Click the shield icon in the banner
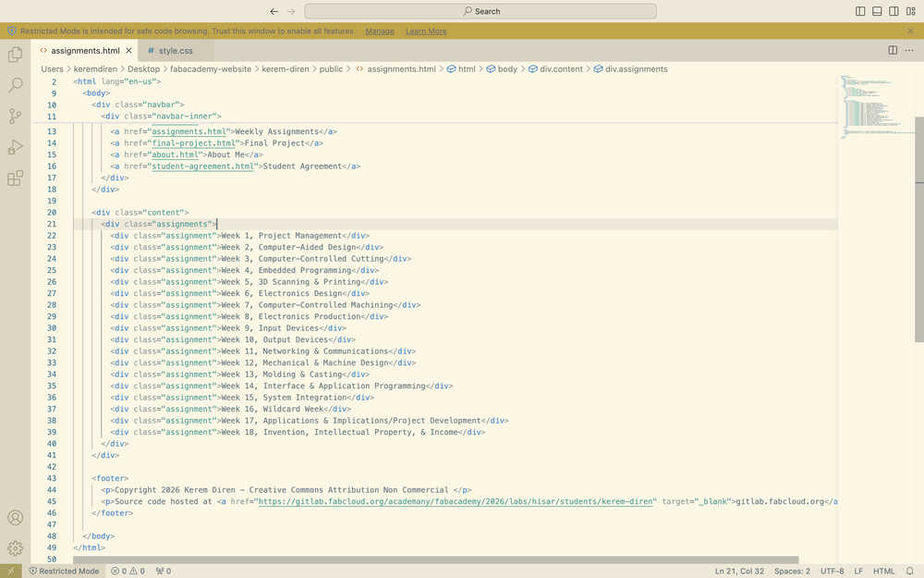This screenshot has width=924, height=578. click(12, 31)
